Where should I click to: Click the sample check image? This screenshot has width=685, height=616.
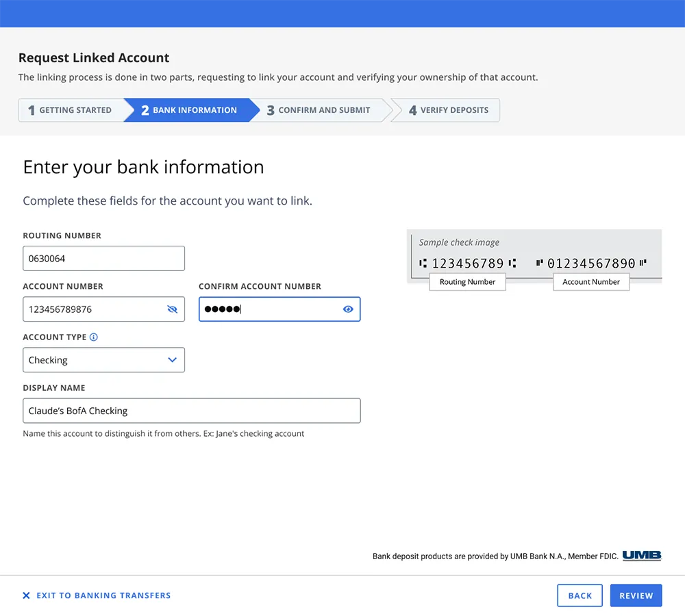tap(534, 260)
